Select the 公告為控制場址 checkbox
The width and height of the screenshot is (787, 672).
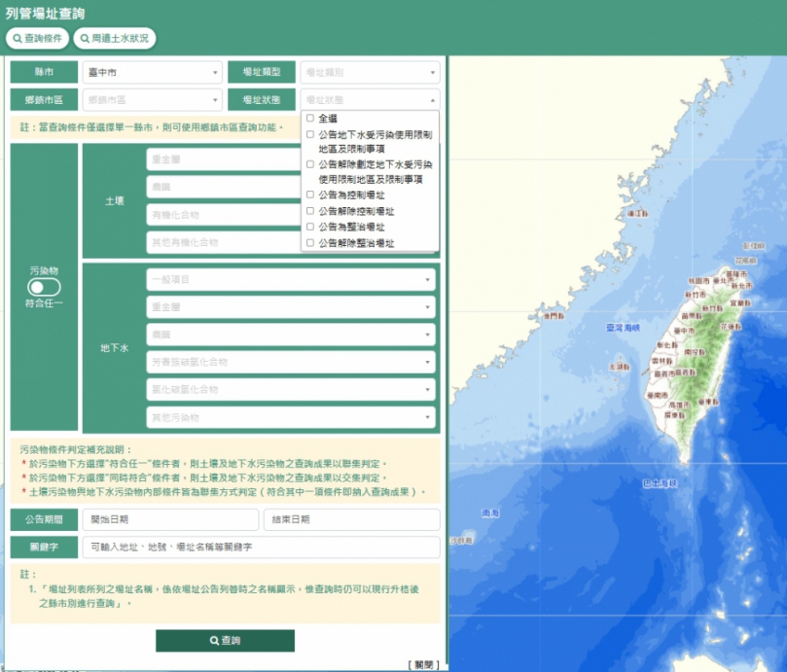[x=310, y=195]
